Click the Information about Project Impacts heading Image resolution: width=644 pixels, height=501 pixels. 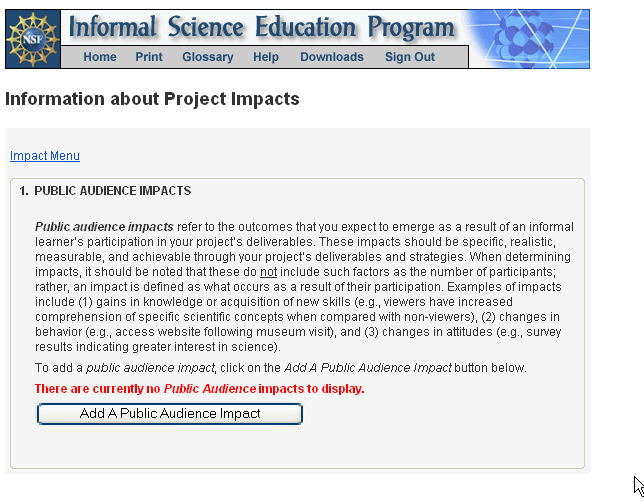(x=152, y=100)
